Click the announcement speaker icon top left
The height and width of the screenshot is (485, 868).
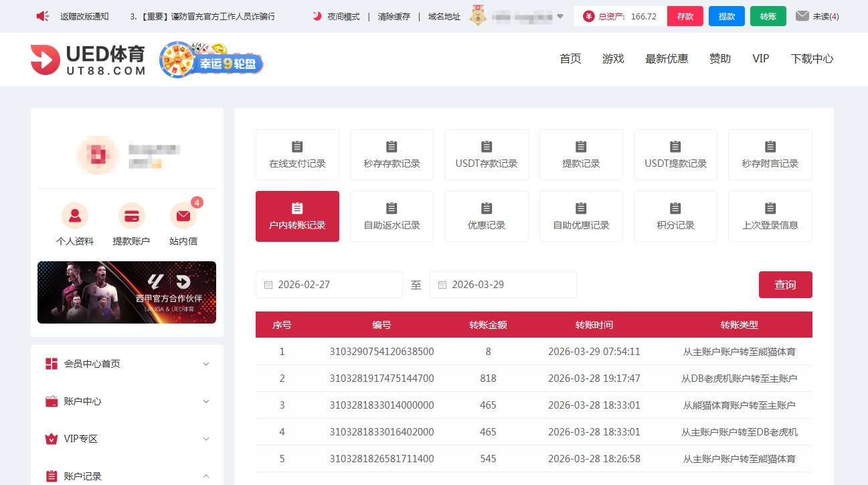click(43, 15)
